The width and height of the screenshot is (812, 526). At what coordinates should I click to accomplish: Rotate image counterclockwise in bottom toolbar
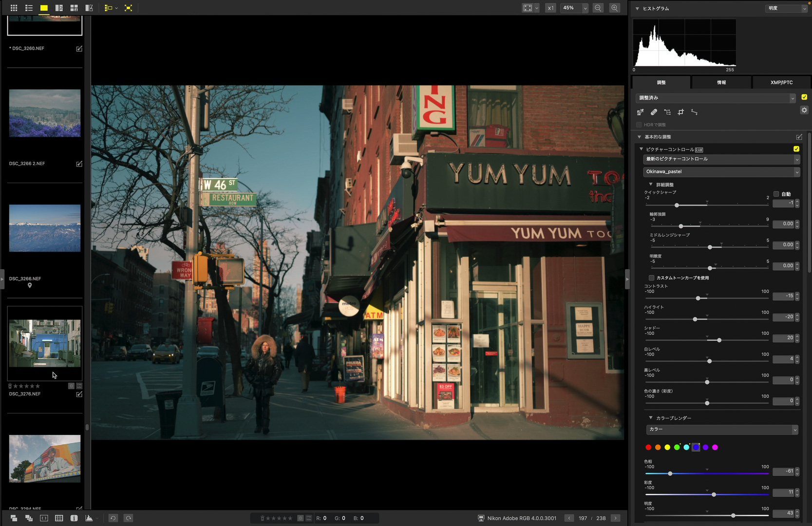[113, 518]
